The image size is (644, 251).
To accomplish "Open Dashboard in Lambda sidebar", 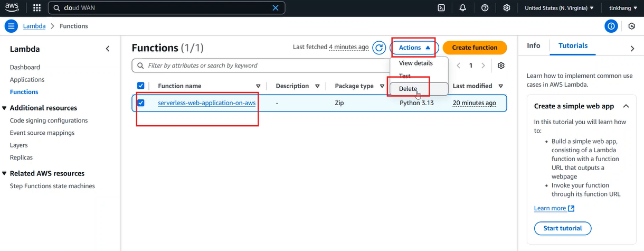I will point(25,67).
